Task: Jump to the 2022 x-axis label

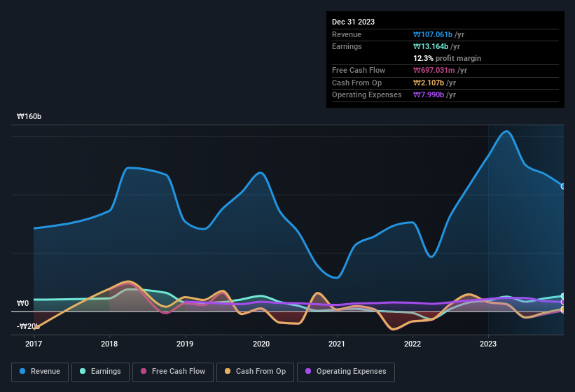Action: point(413,344)
